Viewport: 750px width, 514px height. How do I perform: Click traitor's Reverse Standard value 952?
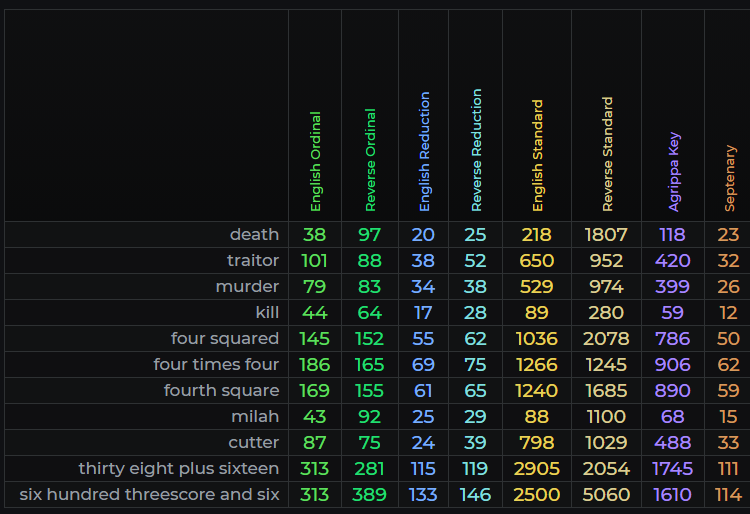[606, 261]
